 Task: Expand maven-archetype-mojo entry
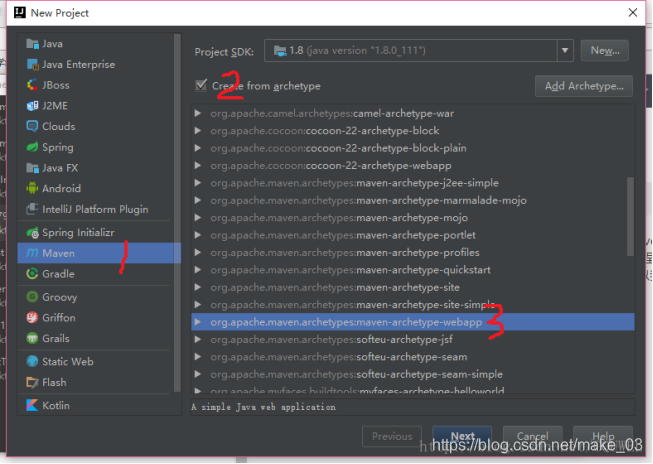click(x=198, y=218)
